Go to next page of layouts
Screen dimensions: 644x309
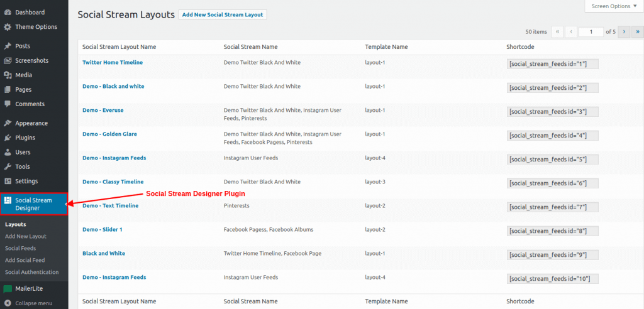click(x=624, y=31)
